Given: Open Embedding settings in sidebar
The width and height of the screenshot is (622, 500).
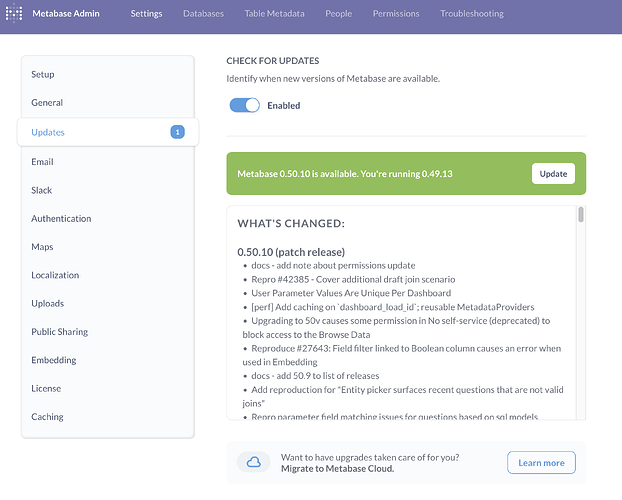Looking at the screenshot, I should 108,360.
